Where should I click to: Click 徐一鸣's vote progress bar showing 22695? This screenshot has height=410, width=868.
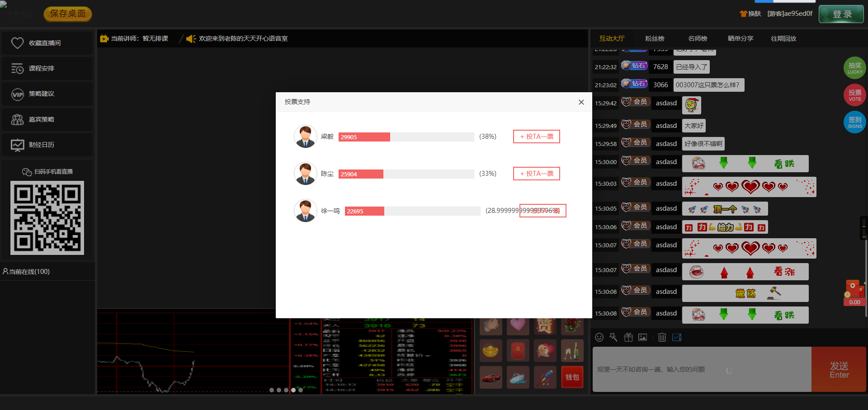(413, 211)
